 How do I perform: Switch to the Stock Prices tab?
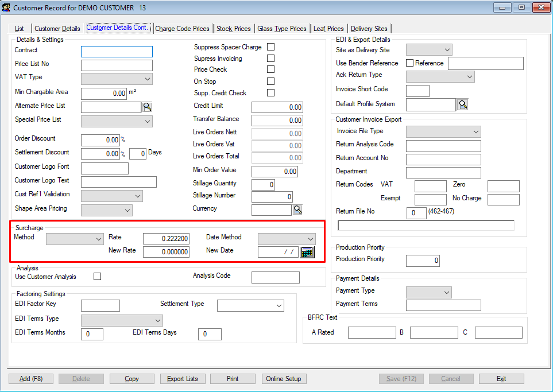233,29
